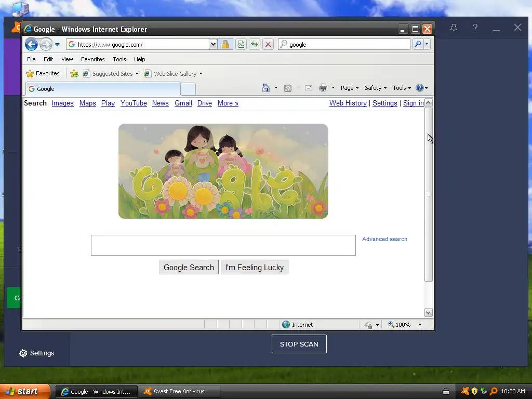Image resolution: width=532 pixels, height=399 pixels.
Task: Open the Edit menu
Action: 48,59
